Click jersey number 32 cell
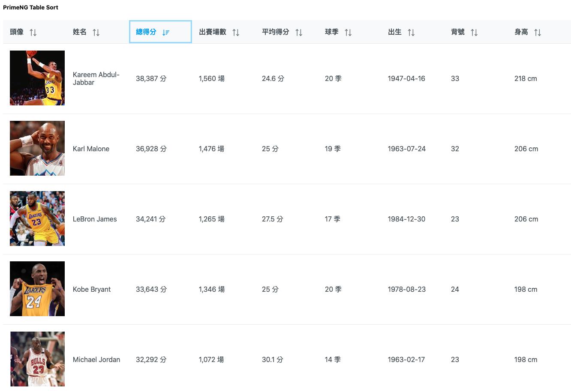Image resolution: width=571 pixels, height=392 pixels. (455, 149)
